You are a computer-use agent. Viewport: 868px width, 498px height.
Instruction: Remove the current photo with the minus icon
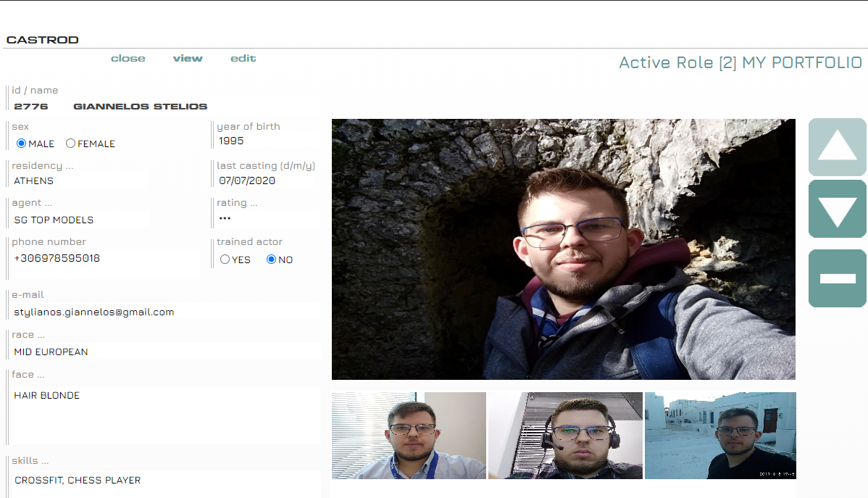837,278
